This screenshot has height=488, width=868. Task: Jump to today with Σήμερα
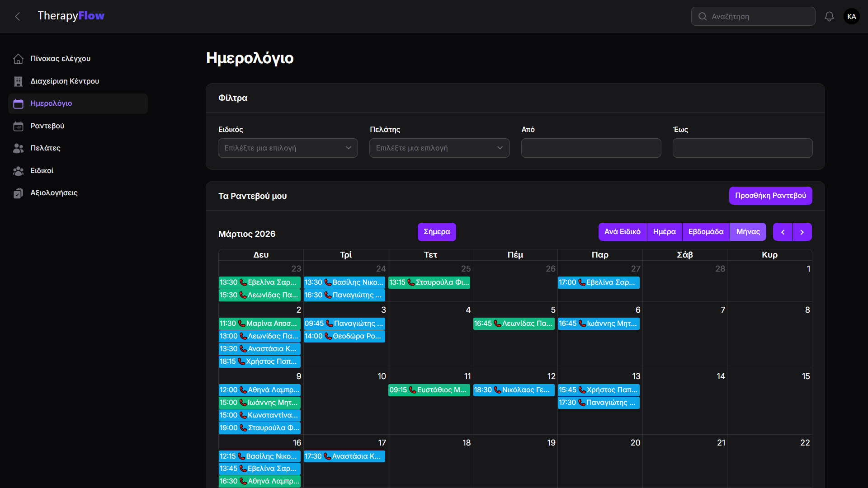(x=436, y=231)
